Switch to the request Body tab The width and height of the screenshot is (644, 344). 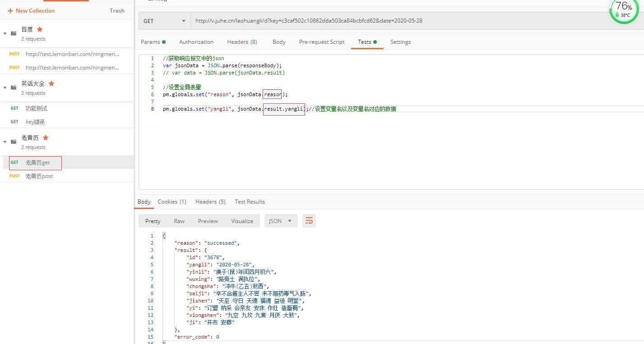click(279, 42)
